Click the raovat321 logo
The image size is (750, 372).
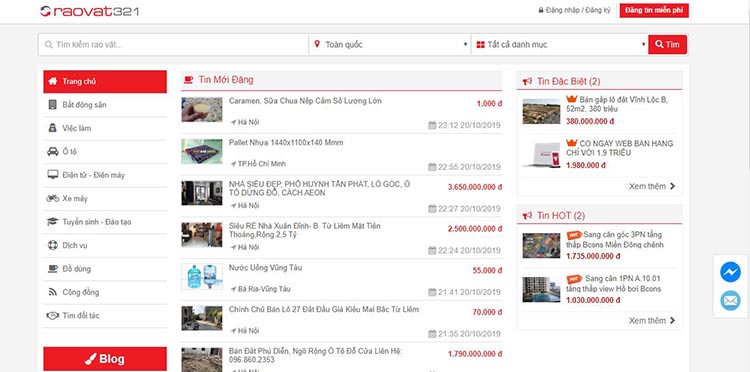pos(89,11)
